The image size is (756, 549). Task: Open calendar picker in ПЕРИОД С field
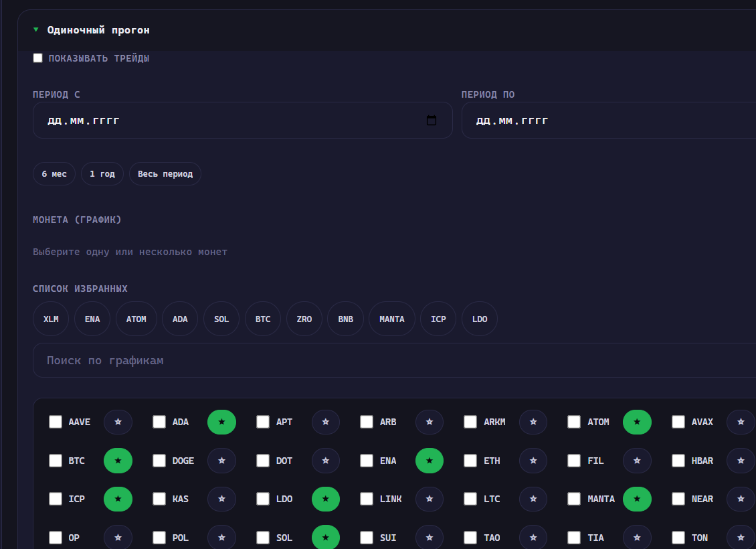(x=432, y=120)
